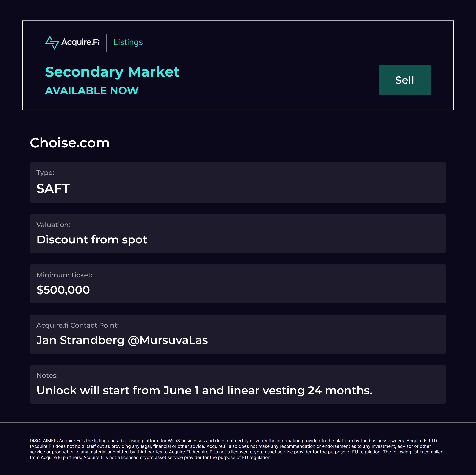Click the Valuation field label
The height and width of the screenshot is (475, 476).
[53, 225]
